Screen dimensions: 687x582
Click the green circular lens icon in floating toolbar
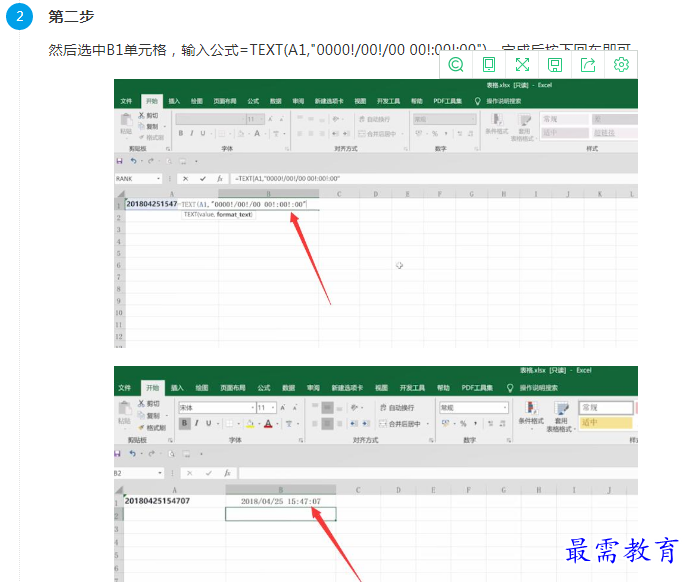(x=456, y=65)
